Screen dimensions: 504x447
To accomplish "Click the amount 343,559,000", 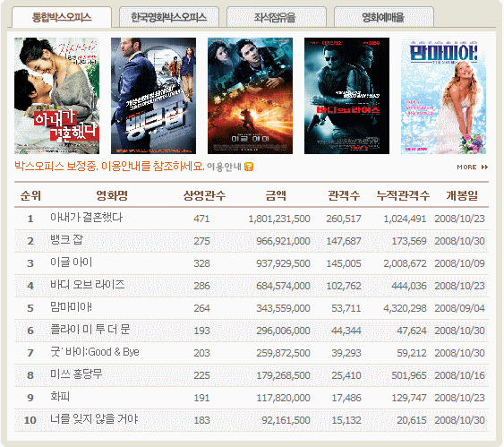I will [283, 308].
